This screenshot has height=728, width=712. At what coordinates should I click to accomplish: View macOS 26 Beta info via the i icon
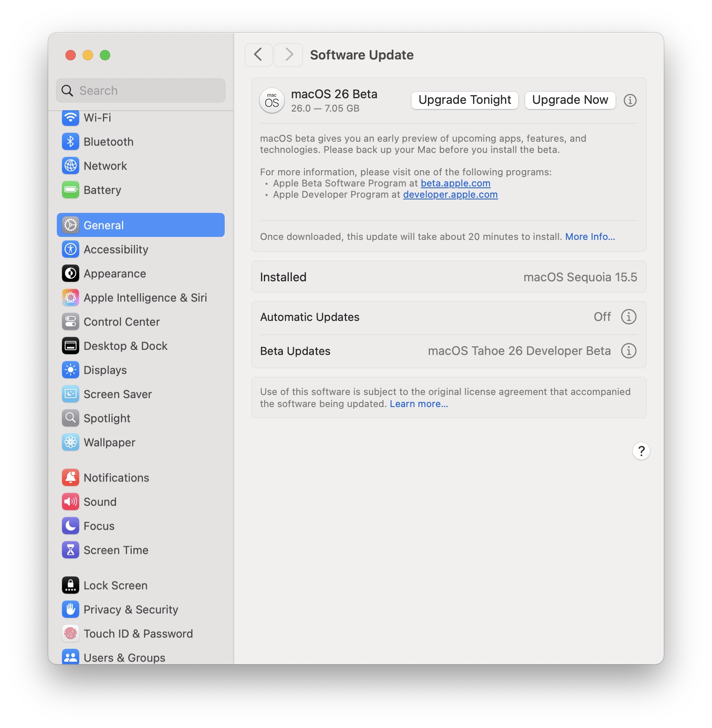630,100
